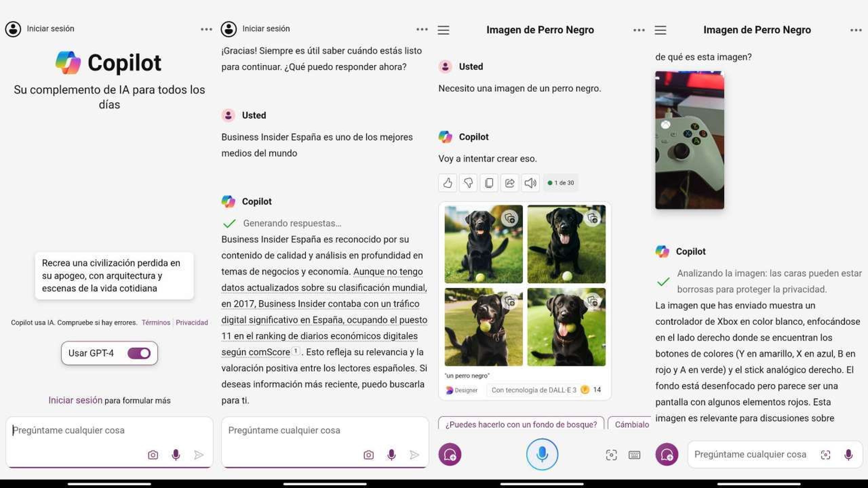Save top-left black dog image to collection

click(x=510, y=218)
